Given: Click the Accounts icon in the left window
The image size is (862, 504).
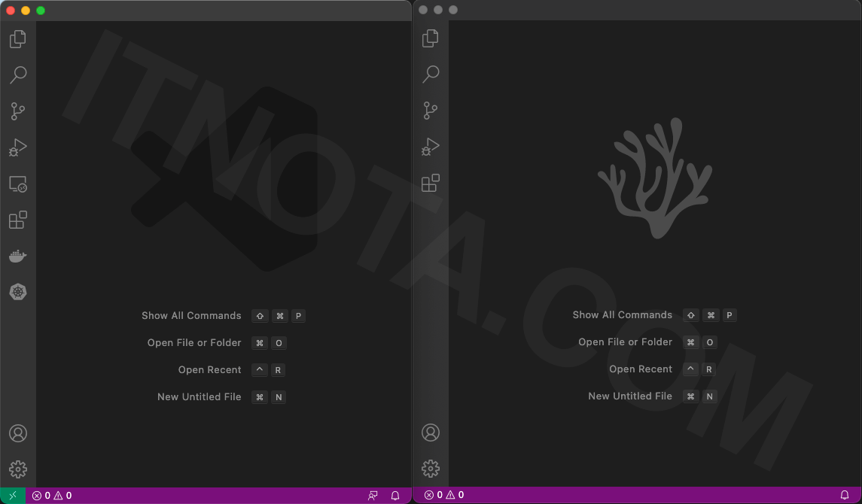Looking at the screenshot, I should [18, 433].
